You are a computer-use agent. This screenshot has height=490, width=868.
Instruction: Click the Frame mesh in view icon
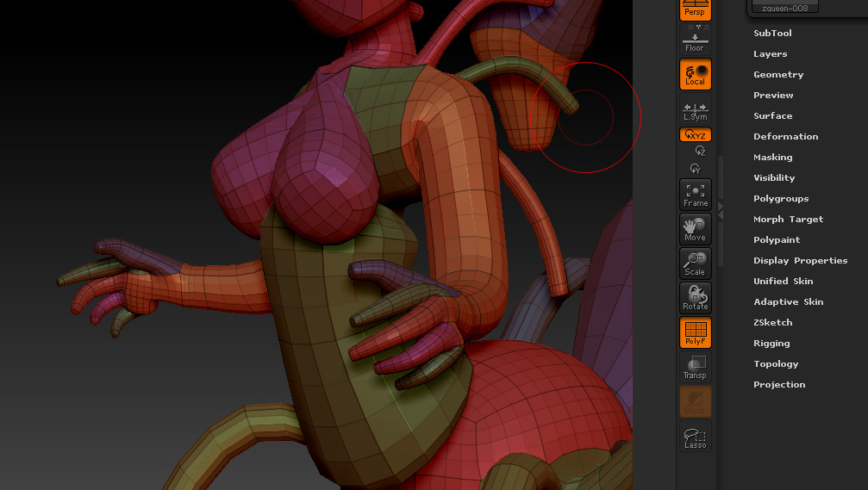click(696, 195)
